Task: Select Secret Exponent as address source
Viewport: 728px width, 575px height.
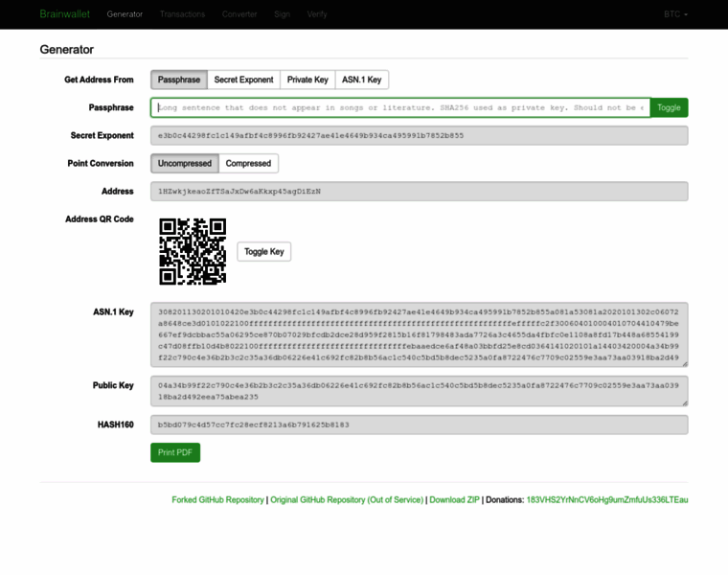Action: pos(243,80)
